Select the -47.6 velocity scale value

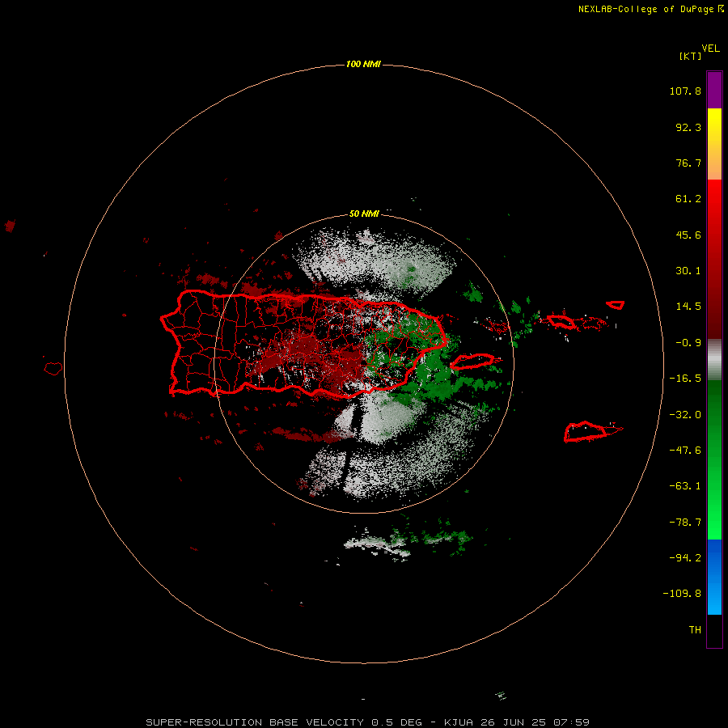[x=685, y=451]
